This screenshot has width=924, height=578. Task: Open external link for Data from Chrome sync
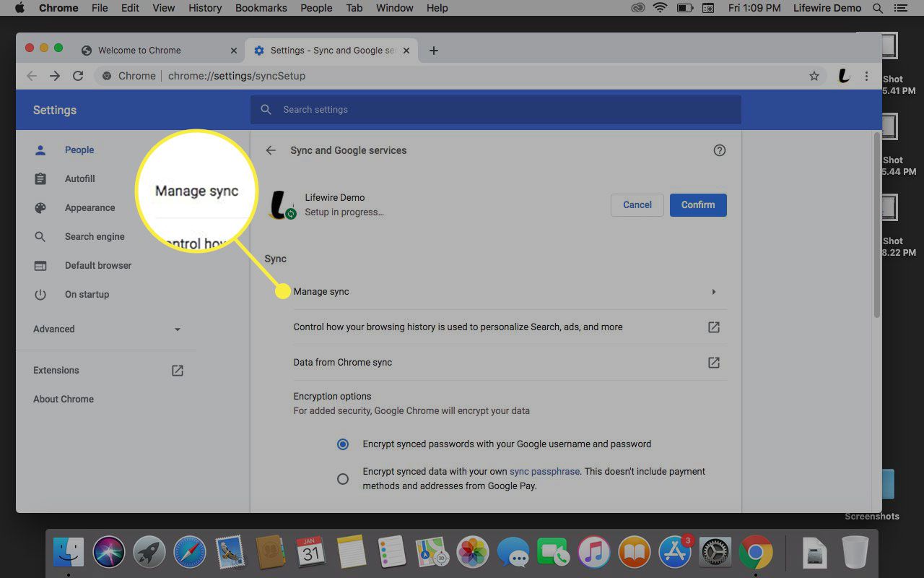(x=713, y=363)
